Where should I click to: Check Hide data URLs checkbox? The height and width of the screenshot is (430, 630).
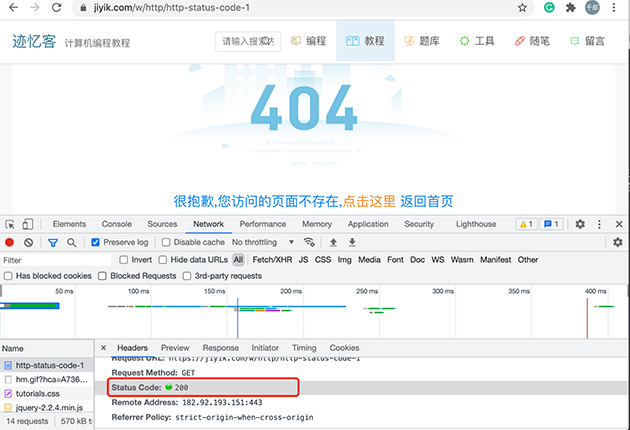[163, 260]
